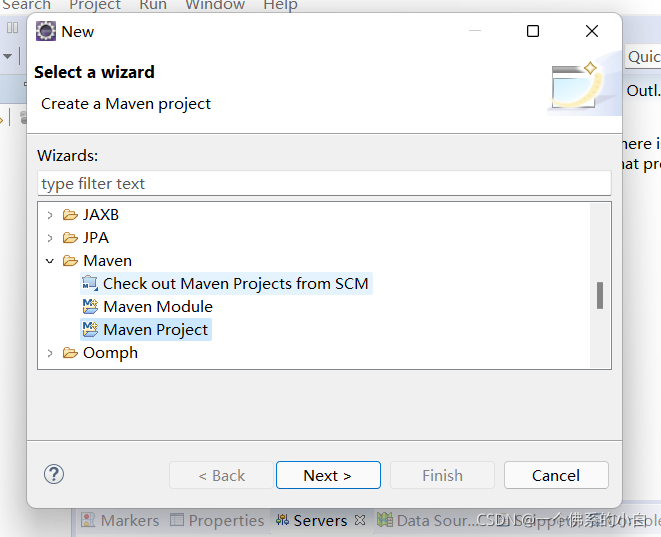Screen dimensions: 661x537
Task: Expand the JPA category
Action: [50, 238]
